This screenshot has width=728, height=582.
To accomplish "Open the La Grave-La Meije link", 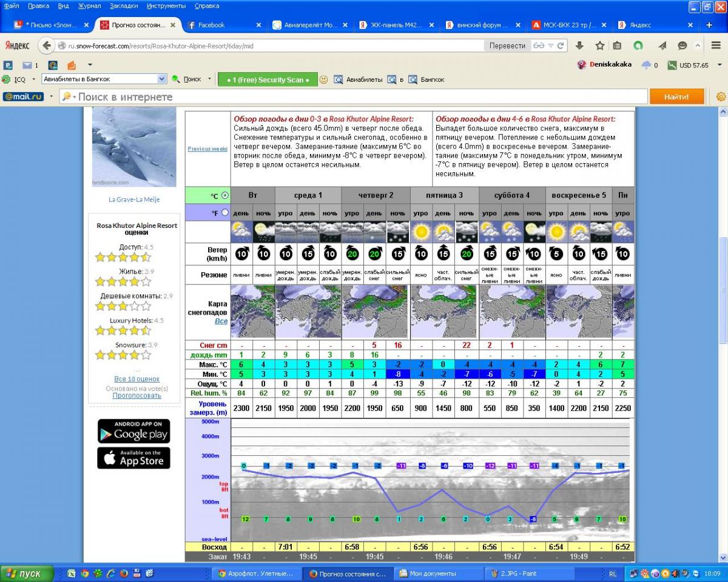I will (134, 199).
